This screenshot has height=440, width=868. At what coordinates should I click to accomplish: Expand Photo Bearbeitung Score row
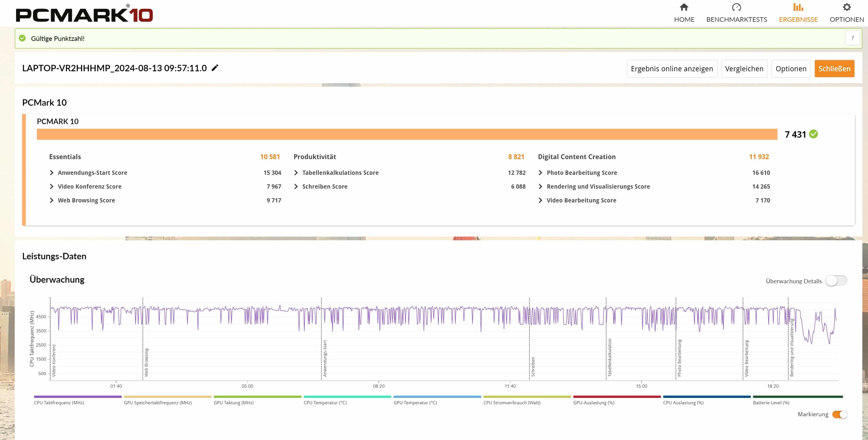[x=540, y=173]
